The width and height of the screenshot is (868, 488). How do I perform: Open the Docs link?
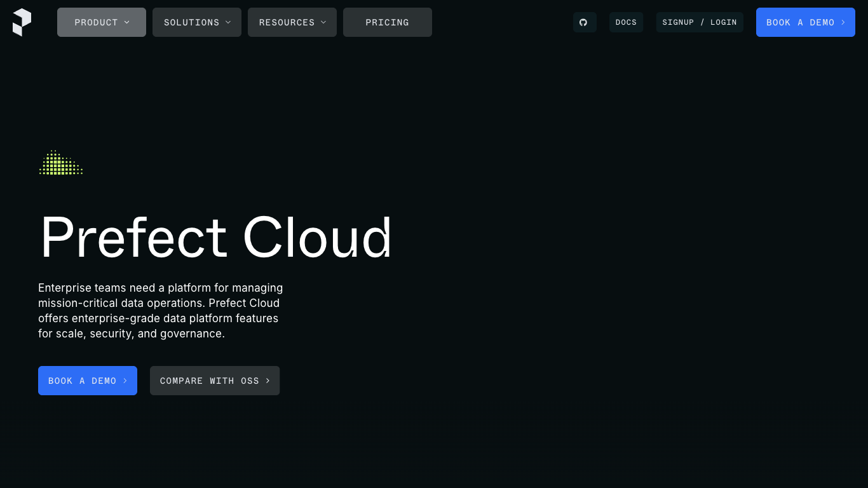626,22
